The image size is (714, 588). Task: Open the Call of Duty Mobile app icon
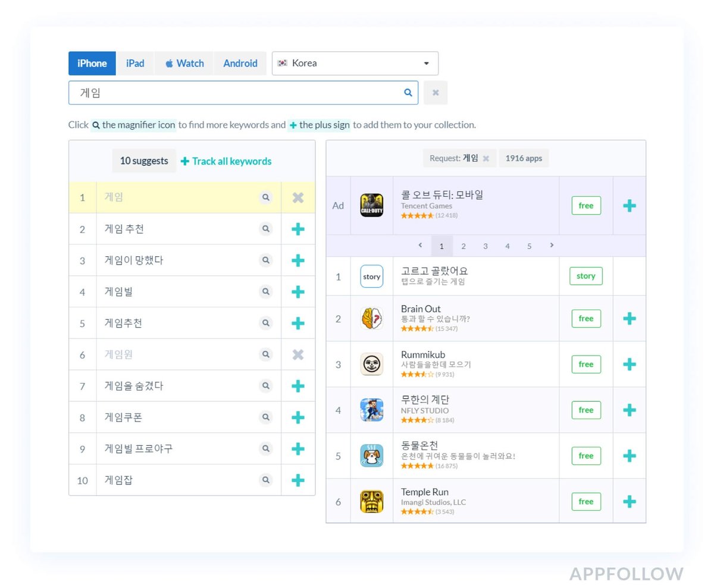tap(372, 206)
